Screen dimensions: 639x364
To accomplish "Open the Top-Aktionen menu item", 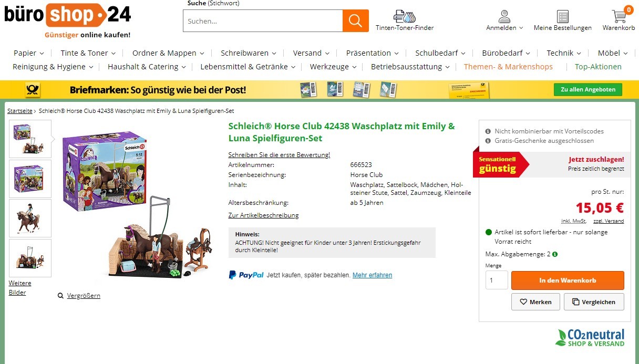I will [x=598, y=67].
